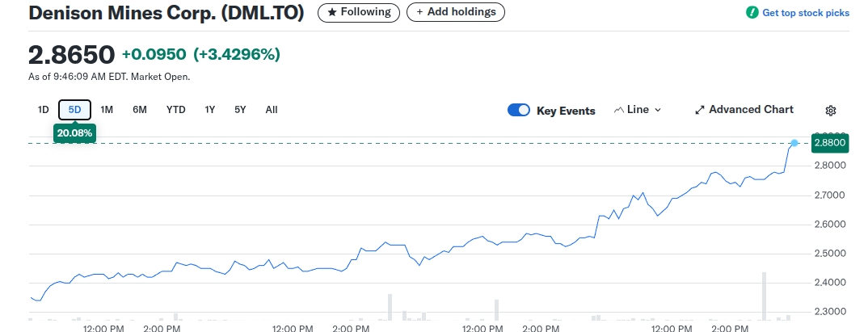The height and width of the screenshot is (332, 868).
Task: Open chart settings gear icon
Action: point(830,111)
